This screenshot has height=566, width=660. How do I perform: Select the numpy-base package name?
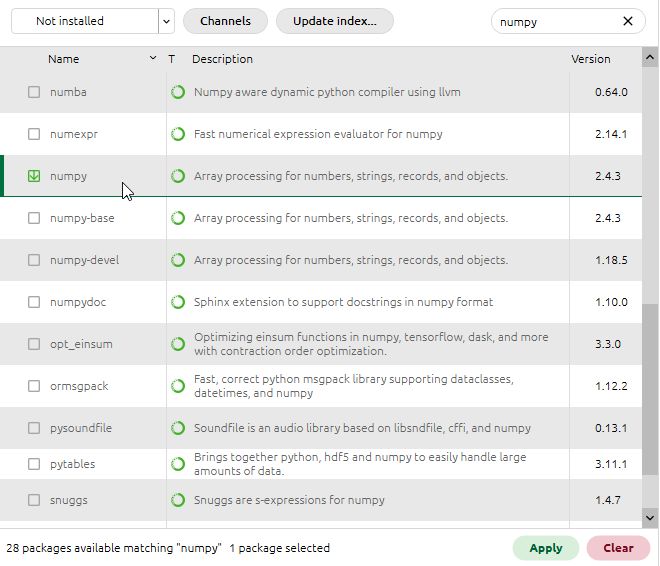[x=82, y=218]
